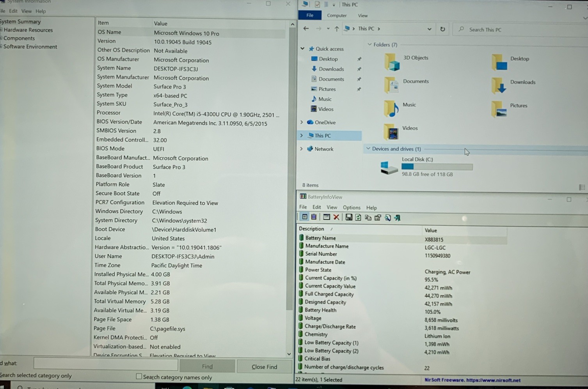Select Components in System Information tree
Image resolution: width=588 pixels, height=389 pixels.
[19, 38]
